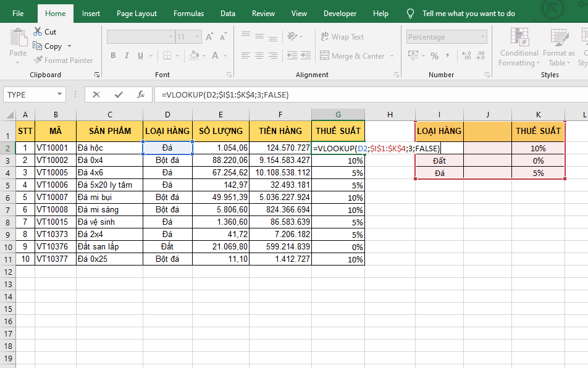This screenshot has width=588, height=368.
Task: Open the font size dropdown
Action: (x=198, y=37)
